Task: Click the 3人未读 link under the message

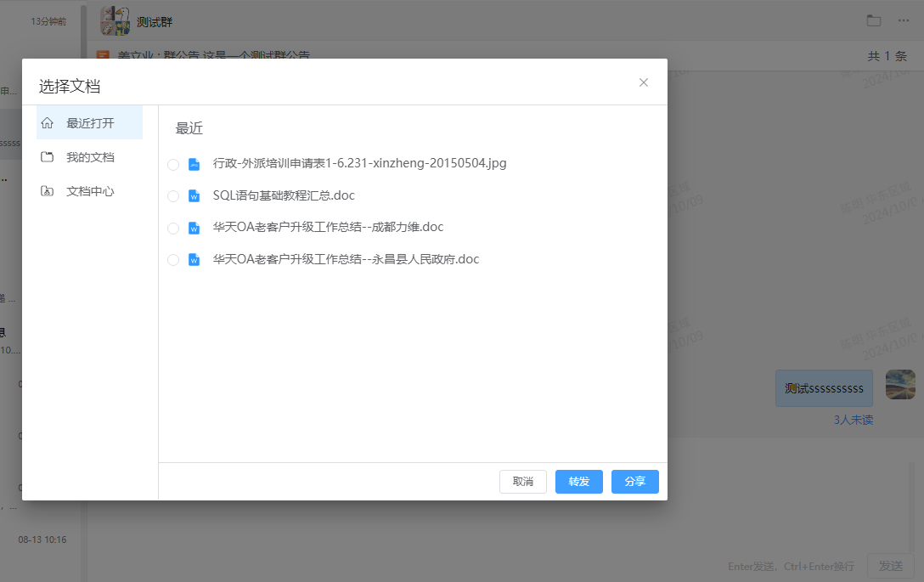Action: point(854,420)
